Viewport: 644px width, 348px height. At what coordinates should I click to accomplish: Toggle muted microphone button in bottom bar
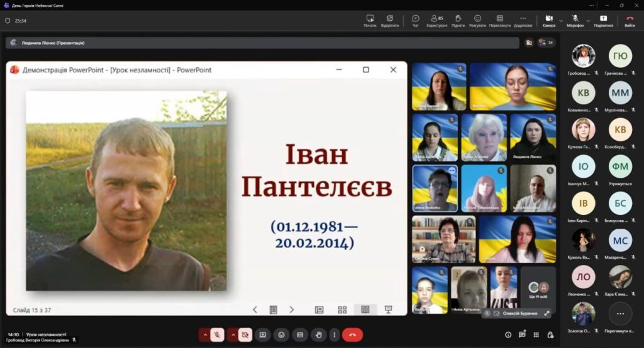click(x=218, y=335)
